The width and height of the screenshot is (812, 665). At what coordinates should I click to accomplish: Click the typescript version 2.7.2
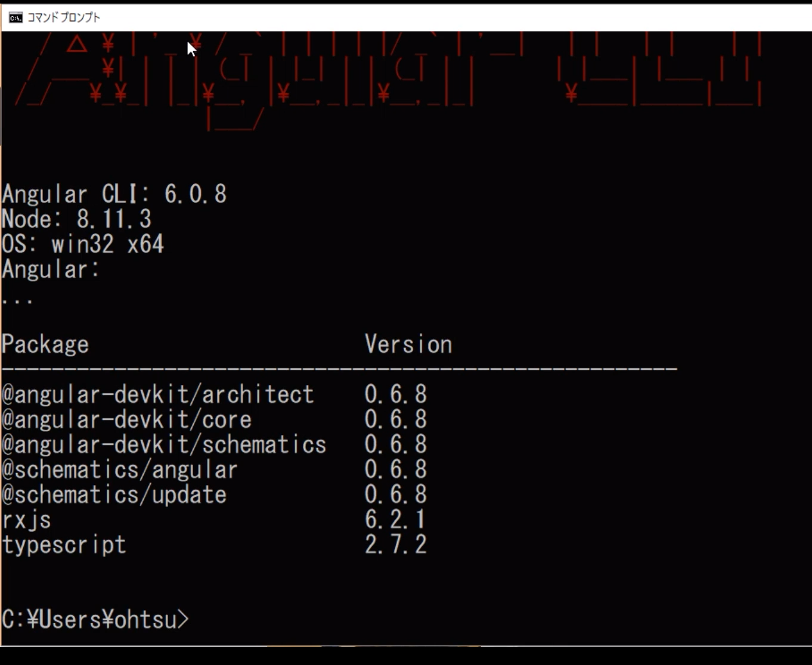(x=396, y=545)
